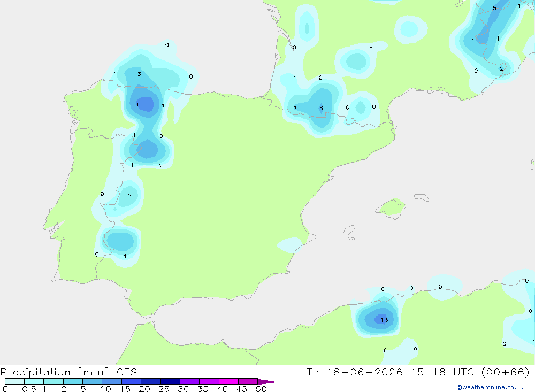Click the '0.1' legend scale label
535x392 pixels.
point(9,389)
